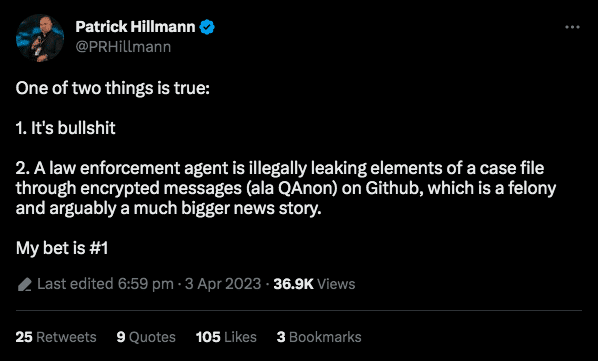The image size is (598, 361).
Task: Open the Patrick Hillmann display name
Action: pyautogui.click(x=135, y=27)
